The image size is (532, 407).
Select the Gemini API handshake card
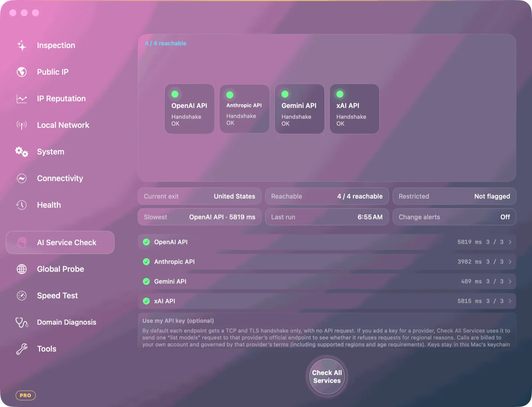coord(299,109)
